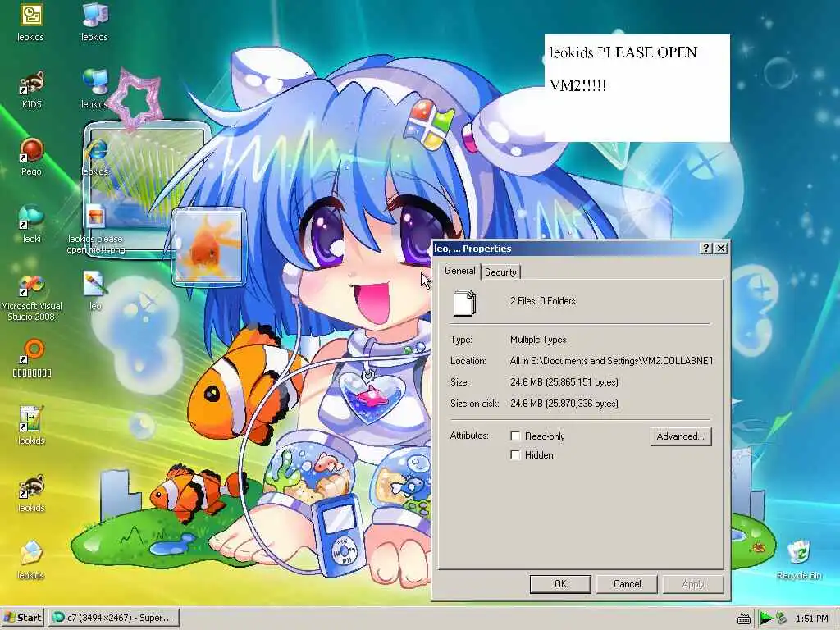
Task: Click the goldfish picture thumbnail
Action: 209,247
